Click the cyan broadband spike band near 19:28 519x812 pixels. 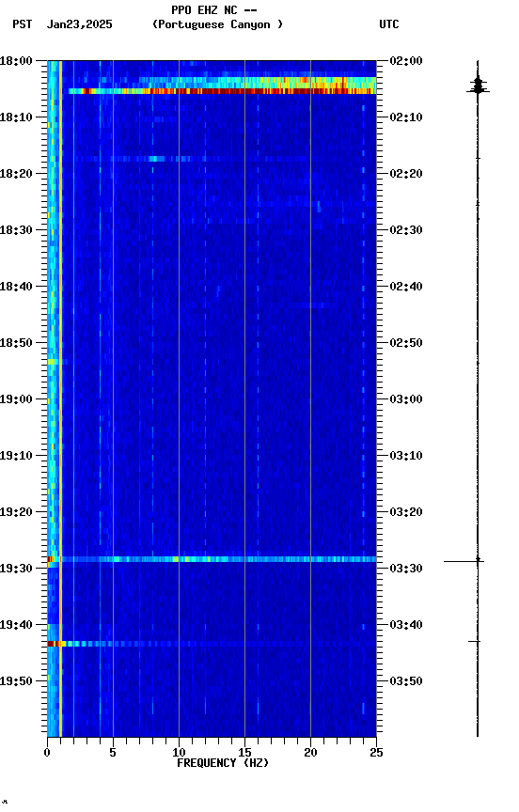click(212, 559)
